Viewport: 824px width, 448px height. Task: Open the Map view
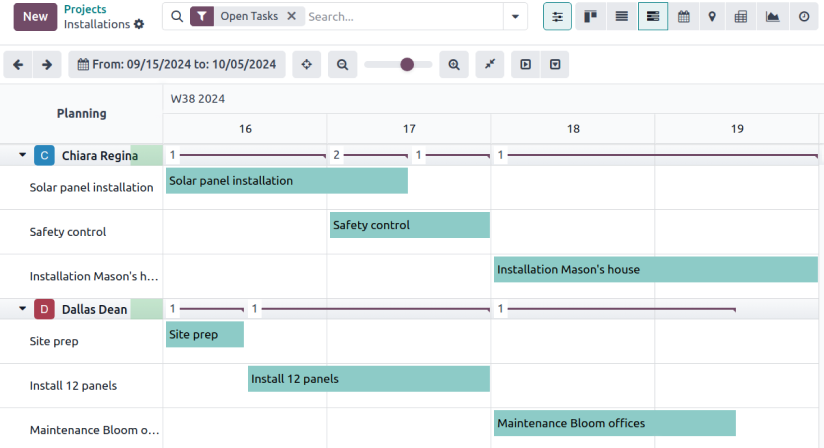click(x=712, y=17)
